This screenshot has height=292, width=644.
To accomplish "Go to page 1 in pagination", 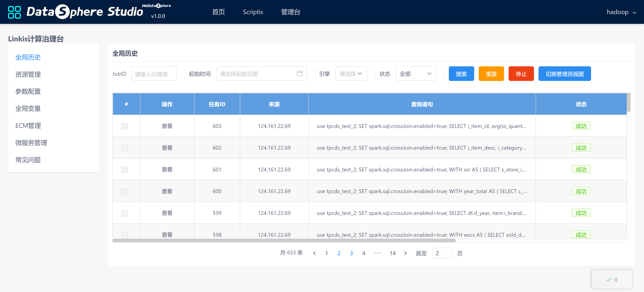I will (326, 253).
